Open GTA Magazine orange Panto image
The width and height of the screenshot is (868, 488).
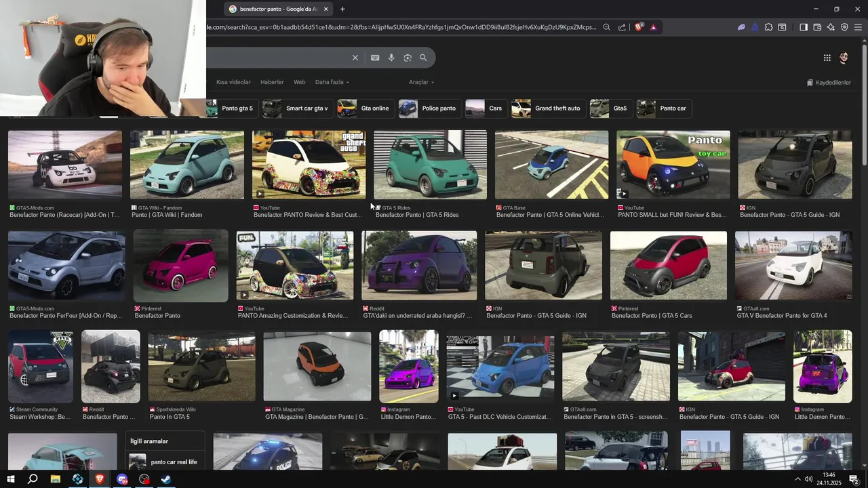[317, 367]
